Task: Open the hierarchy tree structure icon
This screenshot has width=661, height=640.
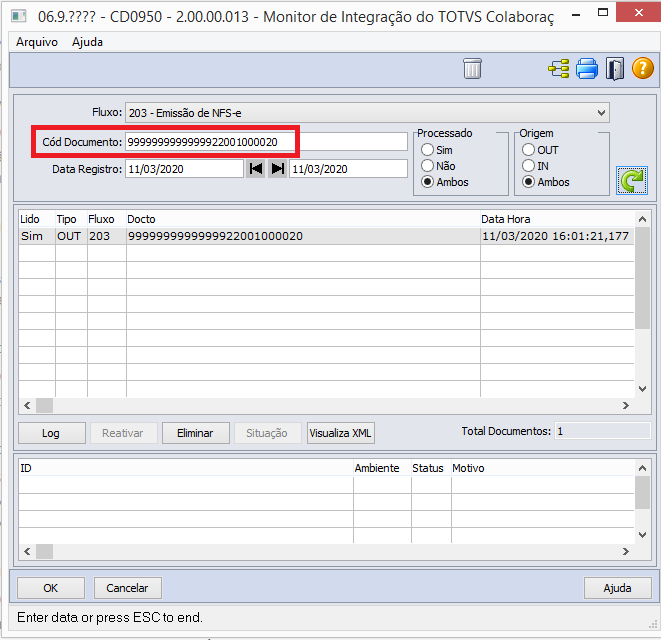Action: [x=559, y=69]
